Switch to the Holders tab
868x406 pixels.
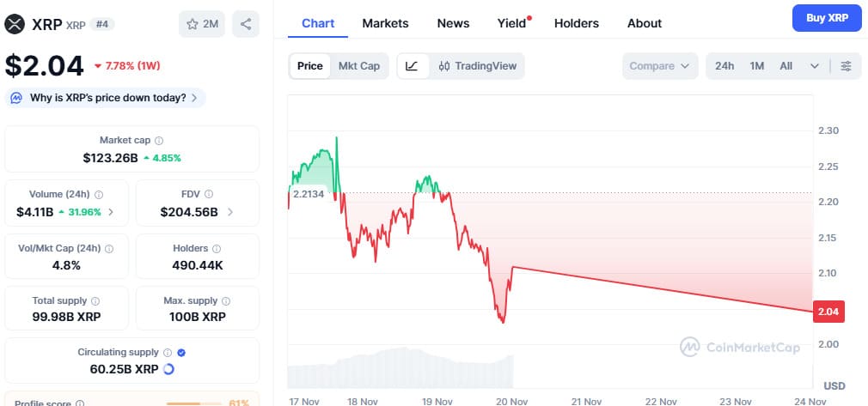[576, 23]
